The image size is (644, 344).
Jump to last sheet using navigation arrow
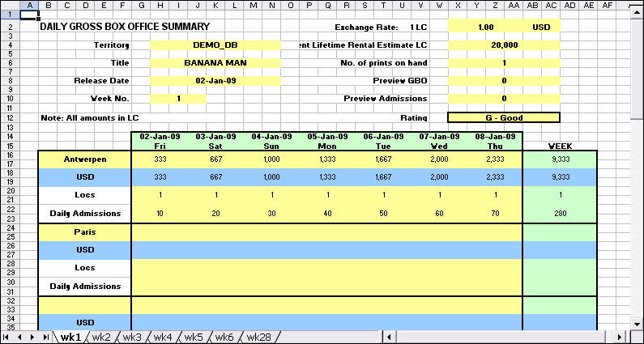click(x=45, y=337)
